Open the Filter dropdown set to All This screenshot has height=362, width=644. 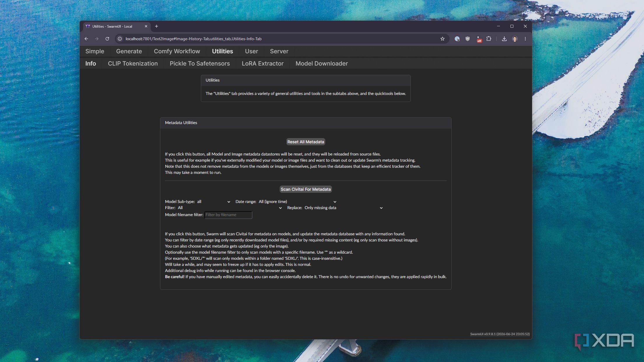click(230, 208)
